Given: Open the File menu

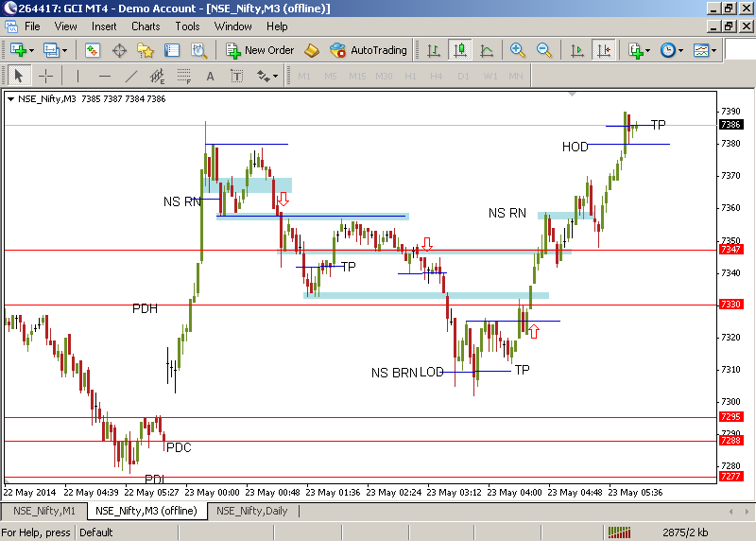Looking at the screenshot, I should [x=32, y=26].
